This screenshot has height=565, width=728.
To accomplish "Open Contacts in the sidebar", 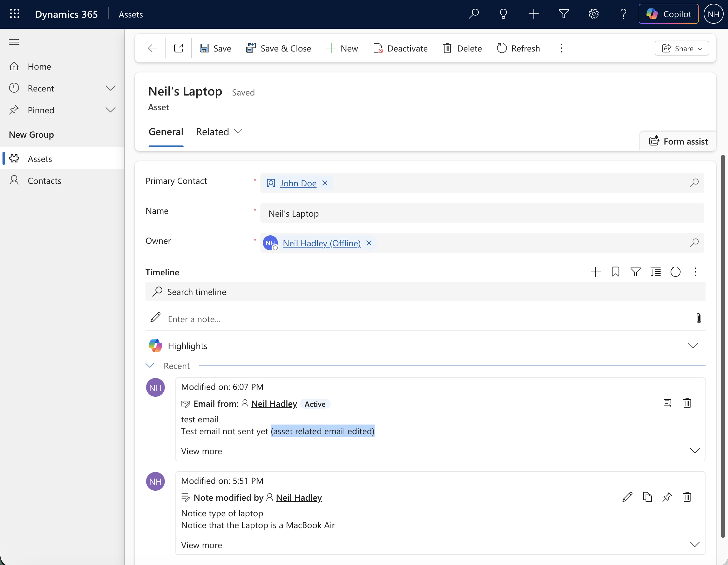I will click(44, 181).
